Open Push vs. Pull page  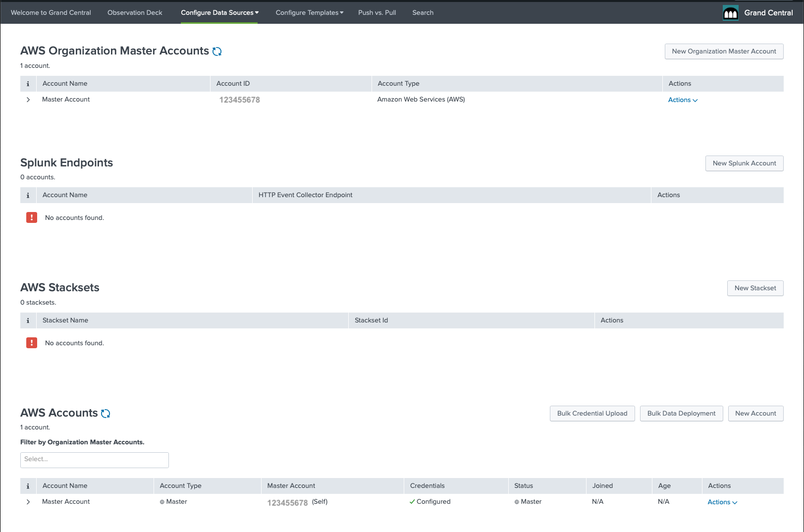coord(377,13)
